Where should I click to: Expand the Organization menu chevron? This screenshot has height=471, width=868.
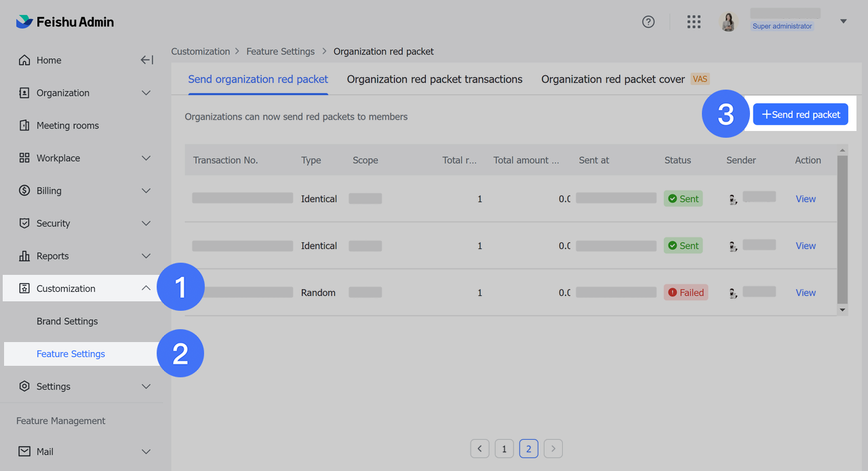pyautogui.click(x=146, y=93)
